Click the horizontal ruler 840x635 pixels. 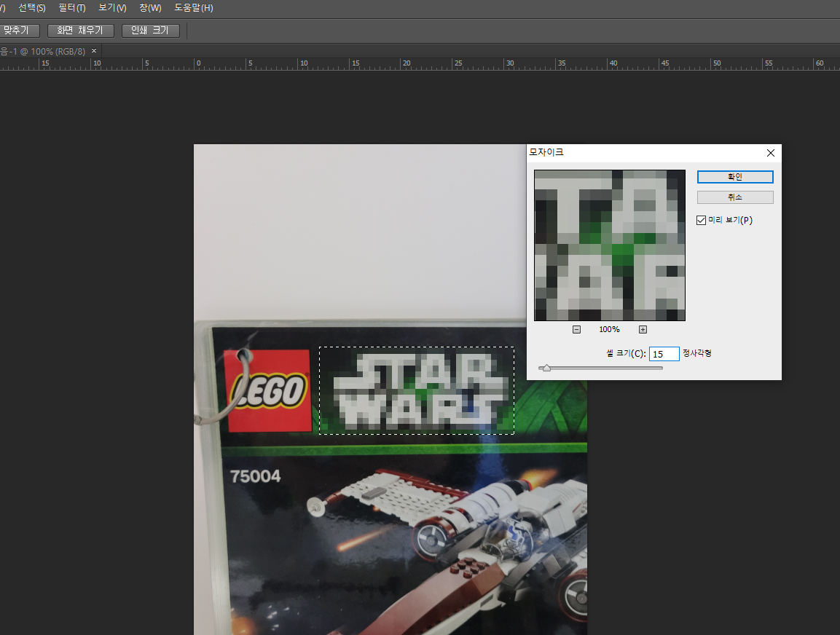point(420,63)
